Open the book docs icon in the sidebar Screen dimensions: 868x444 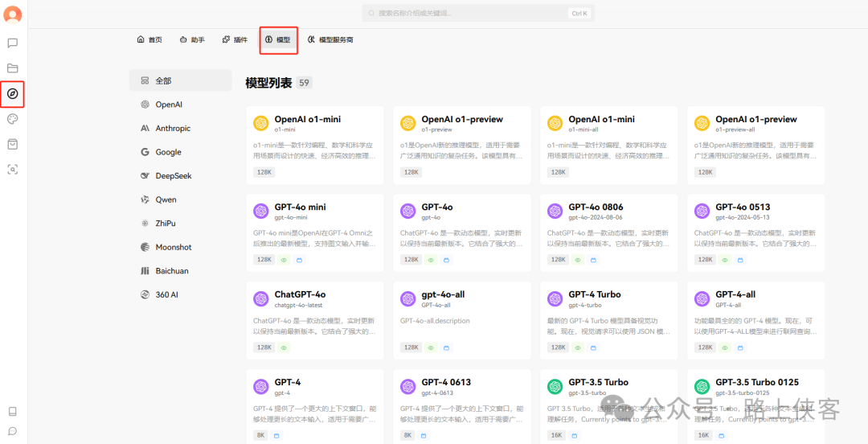coord(13,411)
